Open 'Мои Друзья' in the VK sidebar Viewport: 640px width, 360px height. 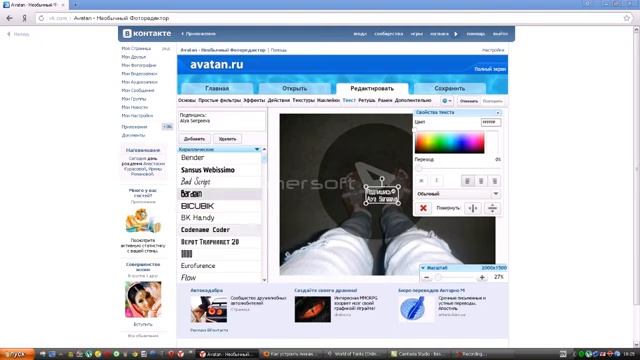(133, 57)
